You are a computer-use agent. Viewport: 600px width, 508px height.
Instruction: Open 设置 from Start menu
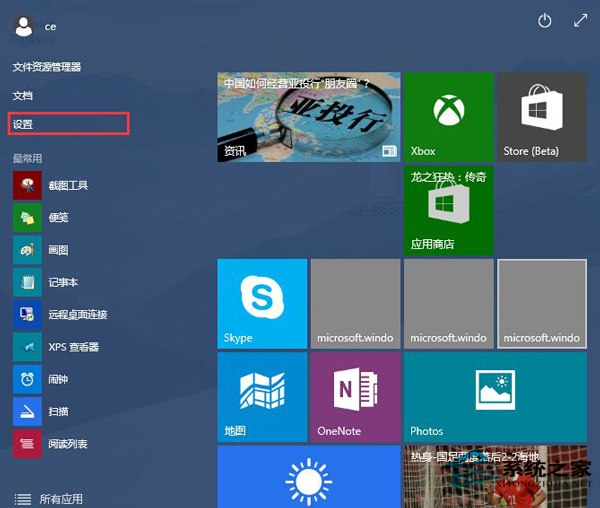pyautogui.click(x=69, y=124)
